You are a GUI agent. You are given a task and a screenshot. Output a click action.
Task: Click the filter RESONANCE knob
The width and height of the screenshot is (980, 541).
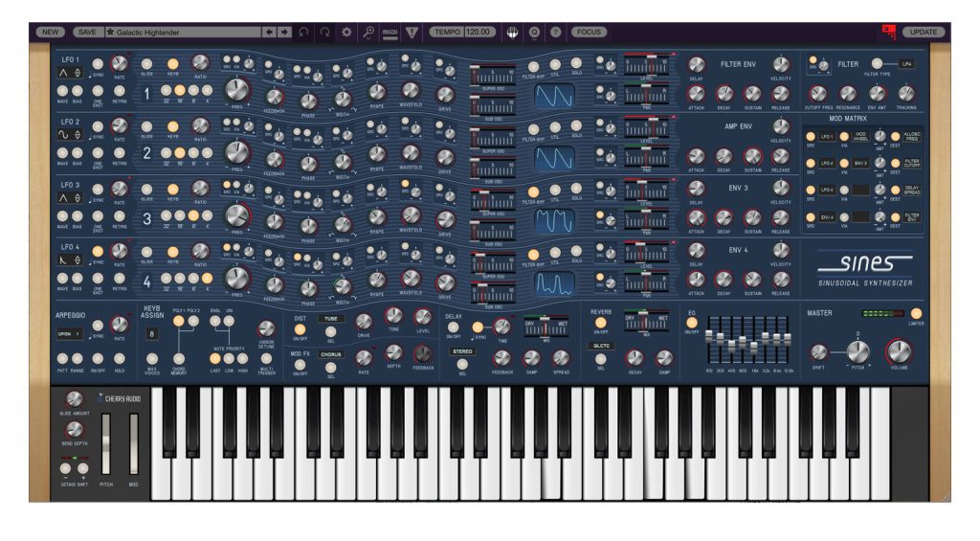tap(848, 94)
